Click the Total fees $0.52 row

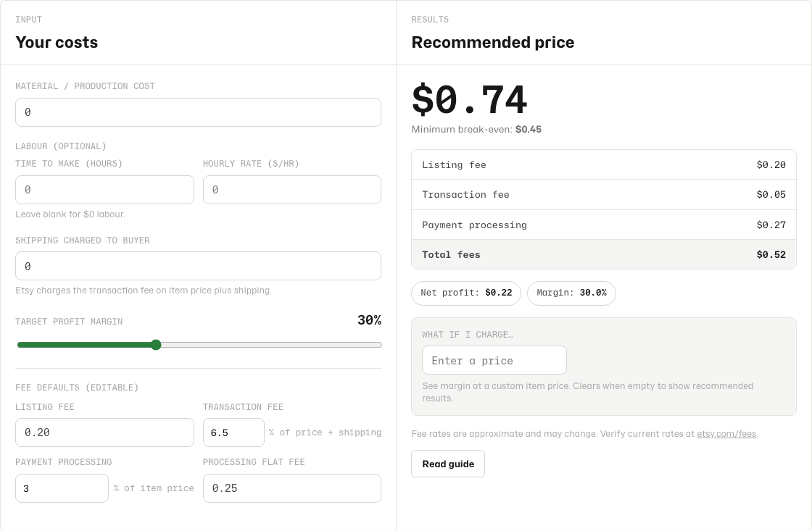[x=604, y=254]
